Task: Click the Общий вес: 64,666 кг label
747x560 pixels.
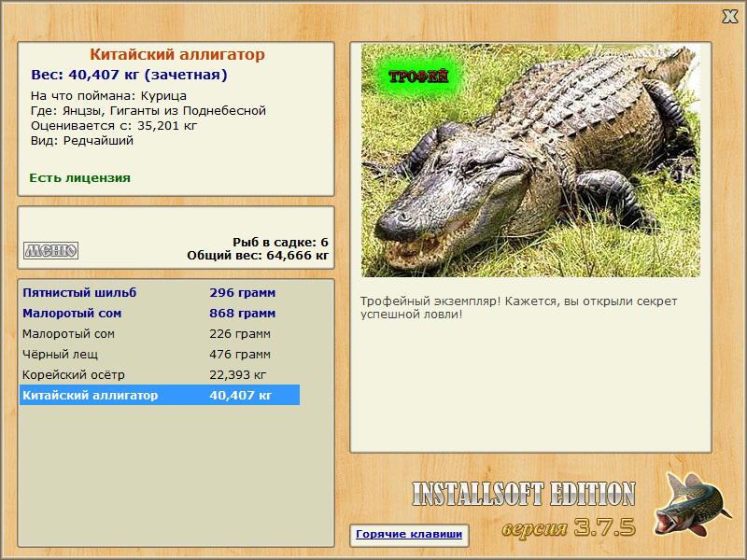Action: (x=258, y=256)
